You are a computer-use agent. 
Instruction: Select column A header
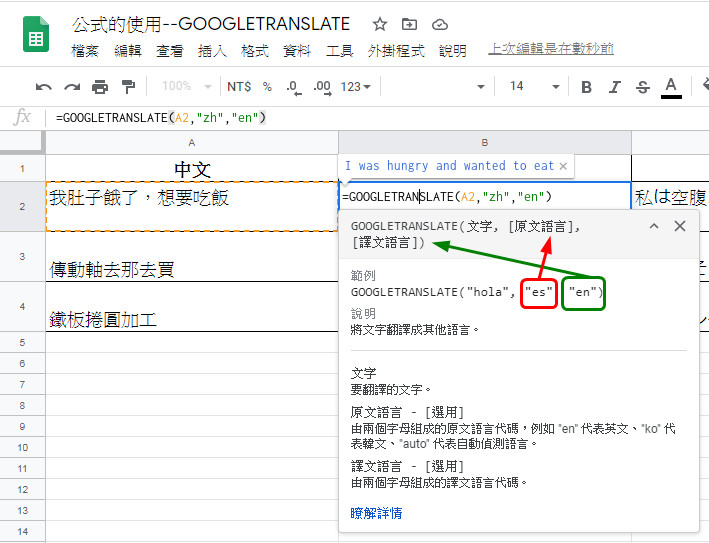pos(192,143)
